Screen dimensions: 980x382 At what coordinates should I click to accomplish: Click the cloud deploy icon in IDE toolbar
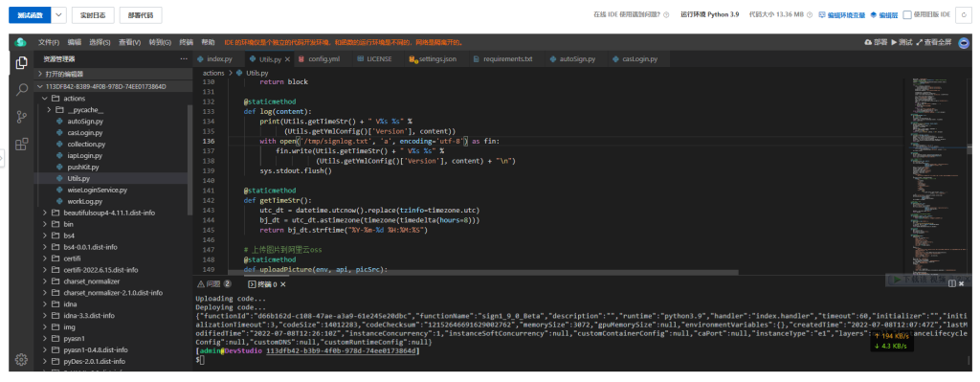click(868, 42)
